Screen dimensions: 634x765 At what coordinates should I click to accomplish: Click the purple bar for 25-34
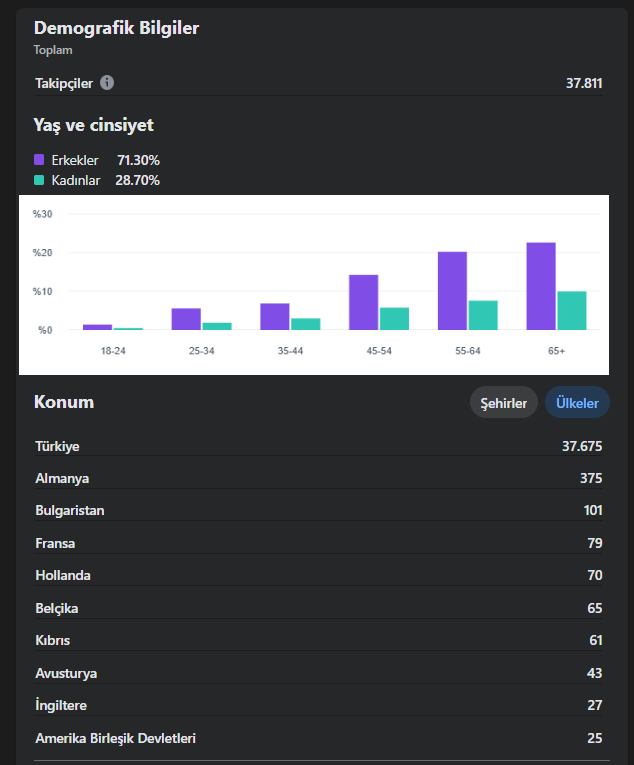186,319
